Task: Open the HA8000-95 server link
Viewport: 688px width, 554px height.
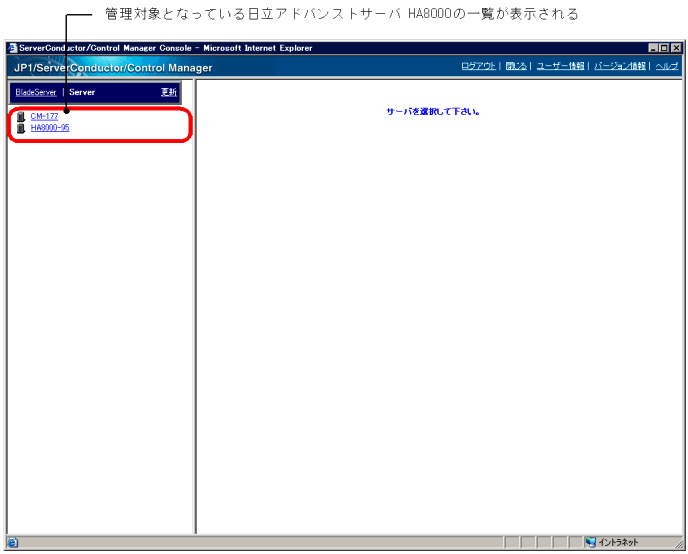Action: (x=50, y=128)
